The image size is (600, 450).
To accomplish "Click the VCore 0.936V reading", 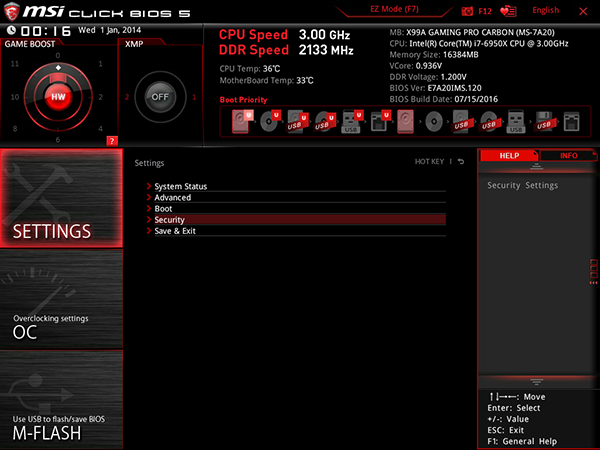I will 416,66.
